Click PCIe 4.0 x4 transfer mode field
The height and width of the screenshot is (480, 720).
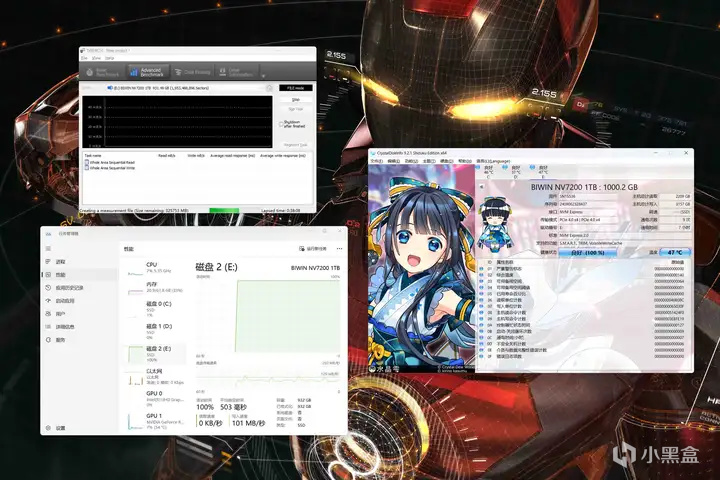[589, 220]
